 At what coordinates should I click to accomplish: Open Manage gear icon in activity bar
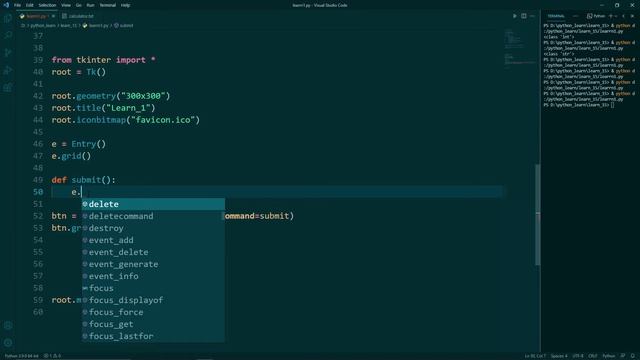pos(8,343)
